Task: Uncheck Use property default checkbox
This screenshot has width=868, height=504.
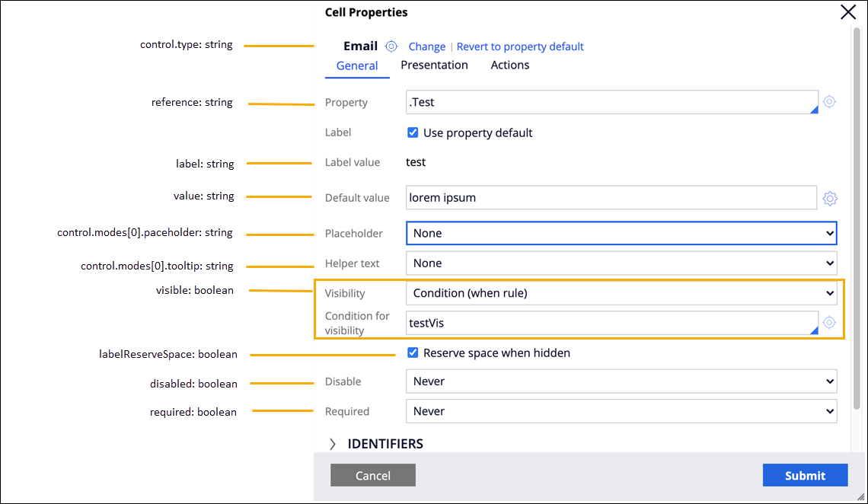Action: (413, 132)
